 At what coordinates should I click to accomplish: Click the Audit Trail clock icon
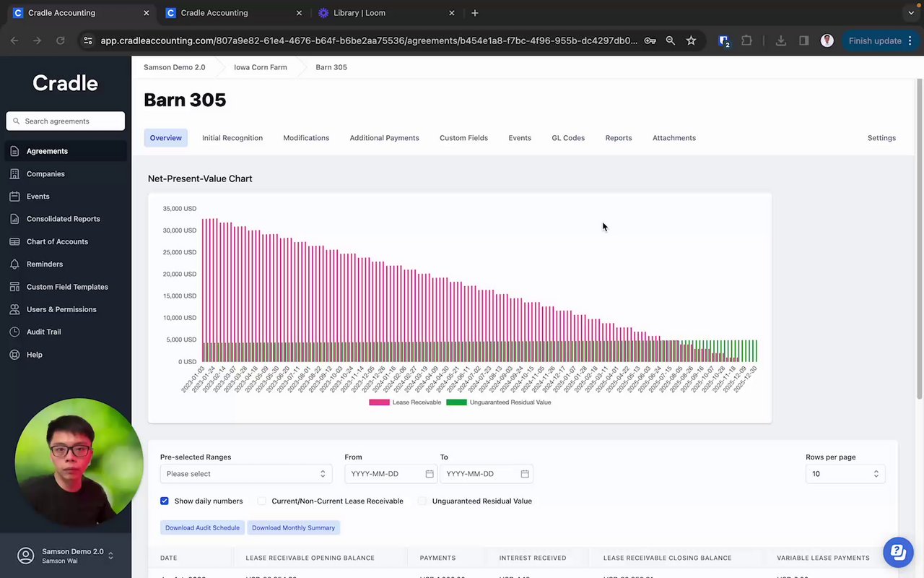coord(14,332)
